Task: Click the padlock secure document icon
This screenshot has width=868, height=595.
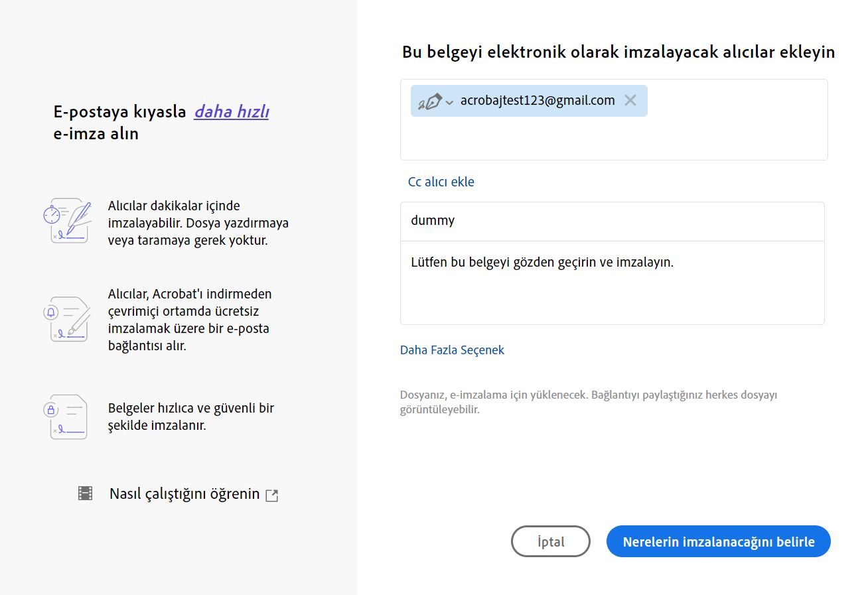Action: tap(66, 416)
